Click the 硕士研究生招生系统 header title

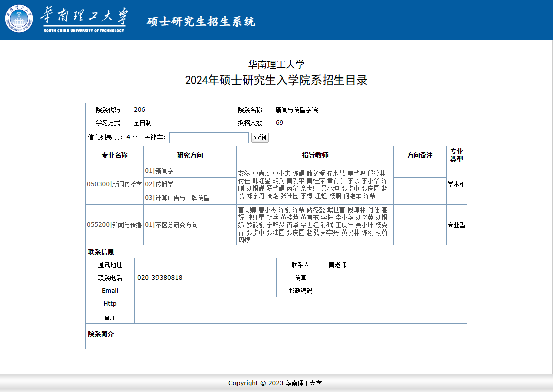click(201, 21)
